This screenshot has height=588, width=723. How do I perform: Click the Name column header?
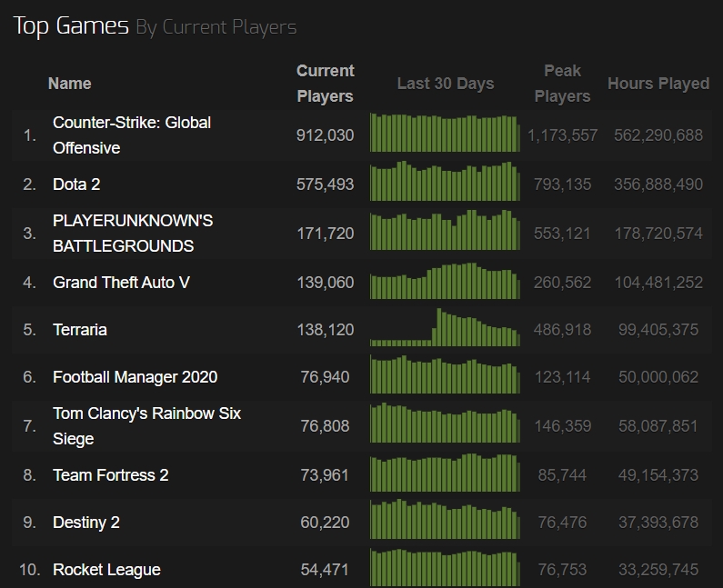[x=70, y=84]
